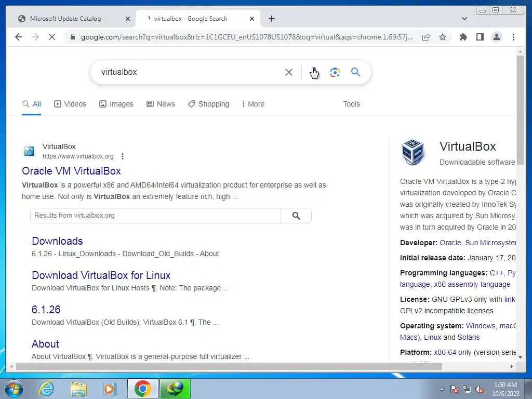Follow the C++ programming language link
The image size is (532, 399).
pyautogui.click(x=496, y=273)
